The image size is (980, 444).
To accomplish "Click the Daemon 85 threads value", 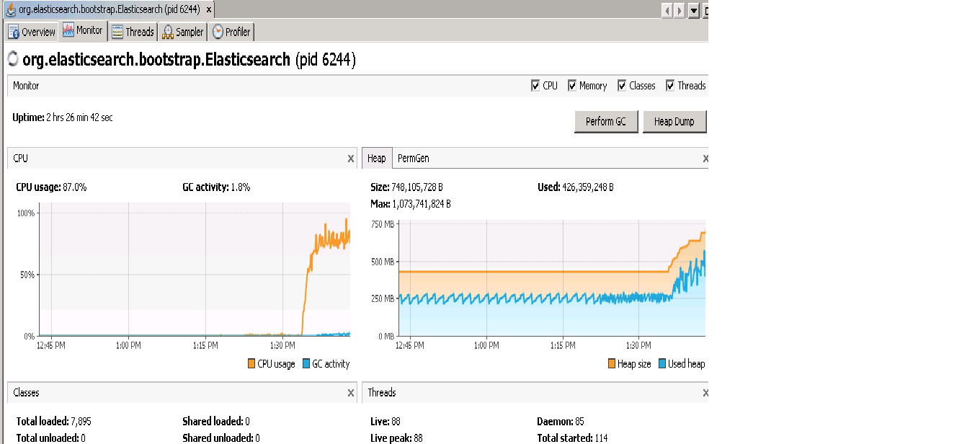I will click(581, 422).
